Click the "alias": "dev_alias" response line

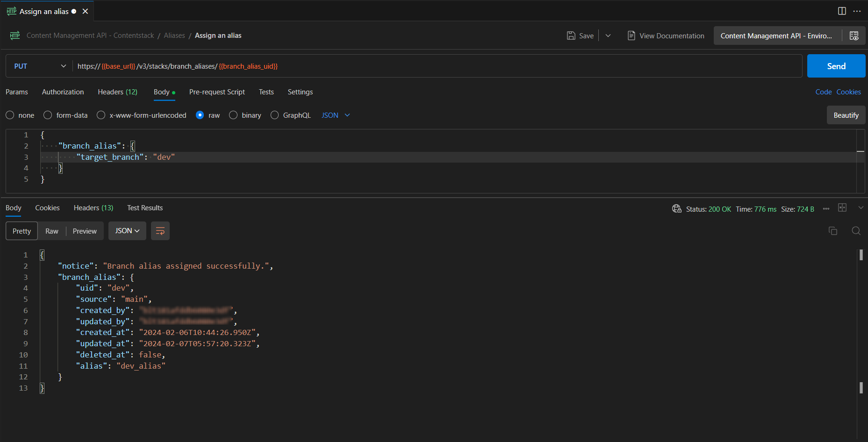tap(121, 366)
